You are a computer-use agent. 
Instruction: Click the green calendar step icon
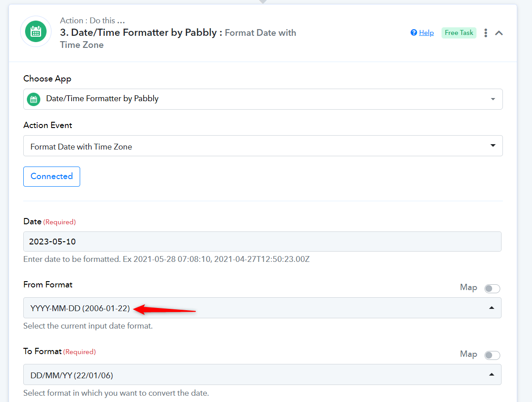[36, 31]
